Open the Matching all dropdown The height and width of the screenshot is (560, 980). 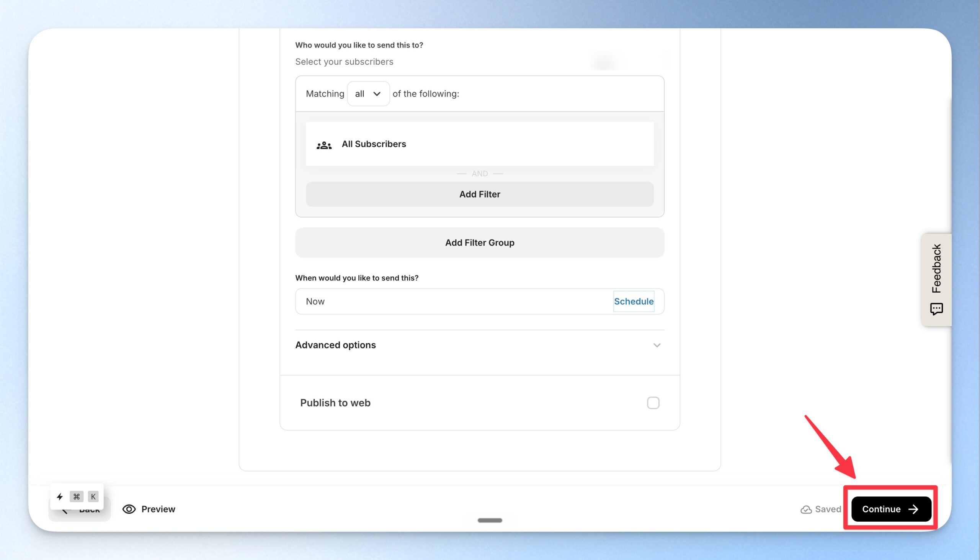tap(368, 93)
